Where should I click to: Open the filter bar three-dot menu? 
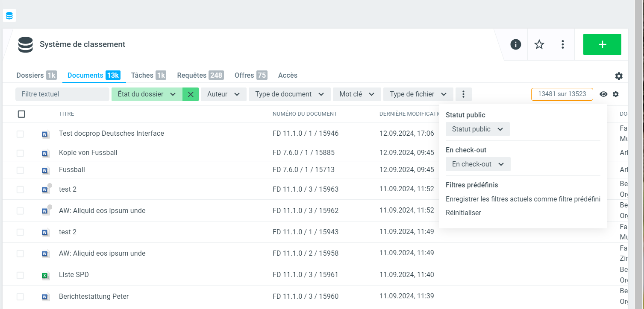[x=463, y=94]
